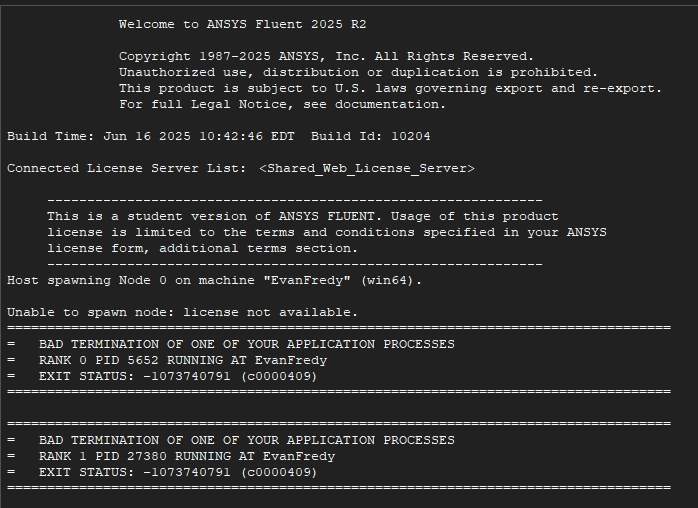Click the "license form, additional terms section" line
This screenshot has width=698, height=508.
pos(202,248)
